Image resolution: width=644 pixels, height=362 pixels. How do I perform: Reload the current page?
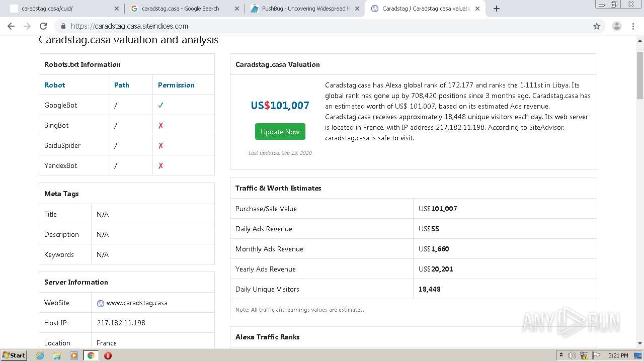coord(43,26)
